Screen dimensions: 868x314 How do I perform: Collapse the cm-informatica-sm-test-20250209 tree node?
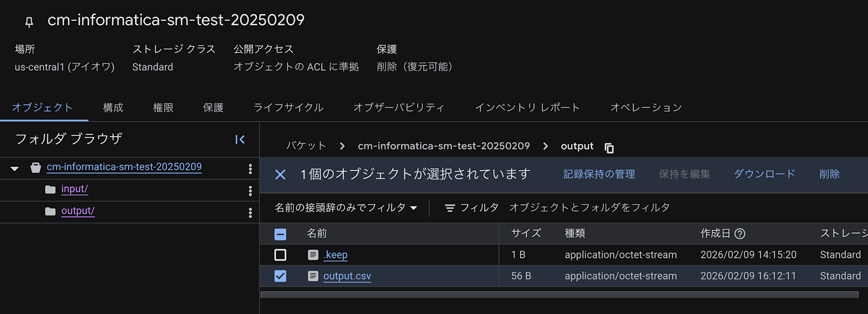tap(15, 168)
